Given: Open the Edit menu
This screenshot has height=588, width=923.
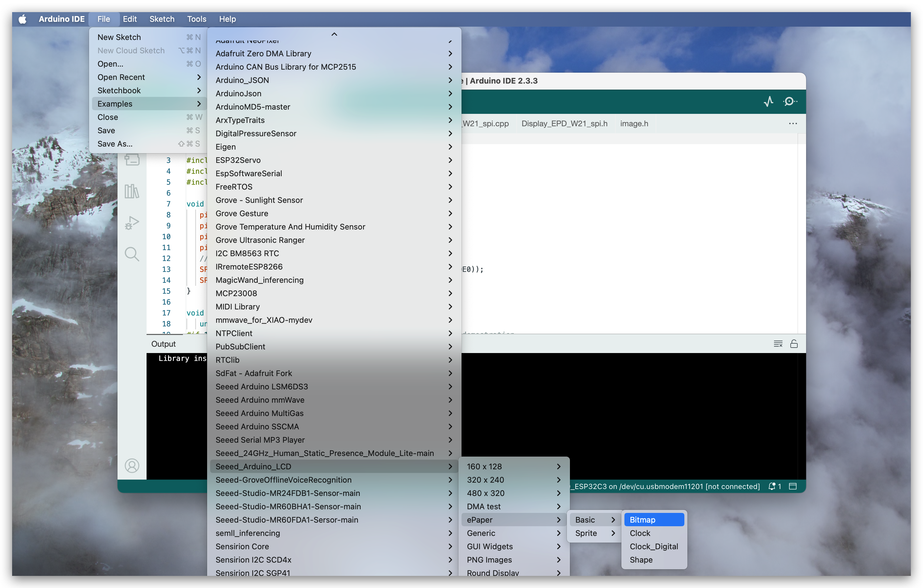Looking at the screenshot, I should coord(130,19).
